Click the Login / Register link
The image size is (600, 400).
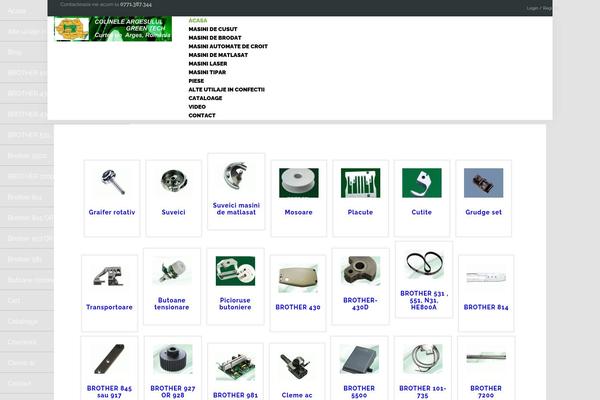(x=539, y=8)
